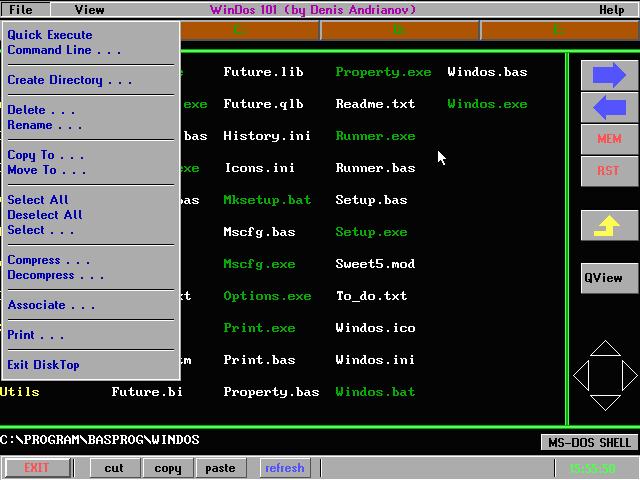The width and height of the screenshot is (640, 480).
Task: Choose Copy To menu entry
Action: (x=46, y=155)
